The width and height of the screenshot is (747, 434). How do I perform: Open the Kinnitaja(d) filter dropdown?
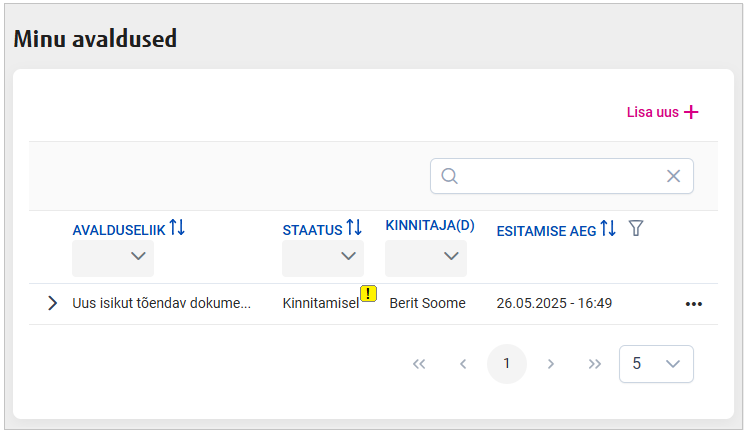click(x=426, y=258)
